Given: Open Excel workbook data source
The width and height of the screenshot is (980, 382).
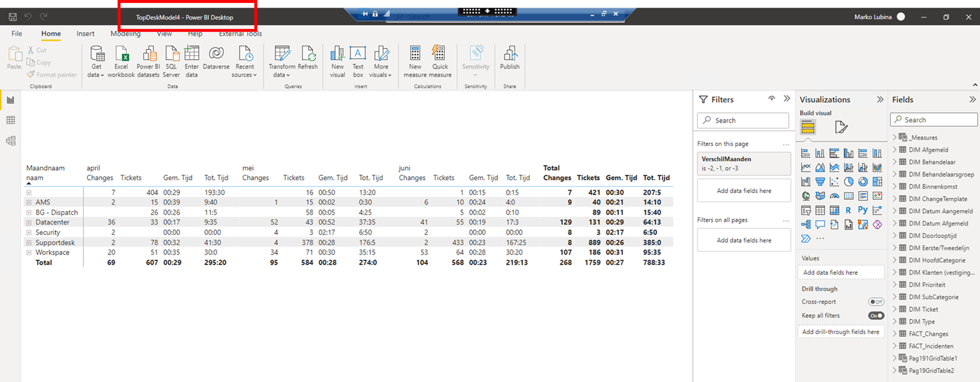Looking at the screenshot, I should click(121, 62).
